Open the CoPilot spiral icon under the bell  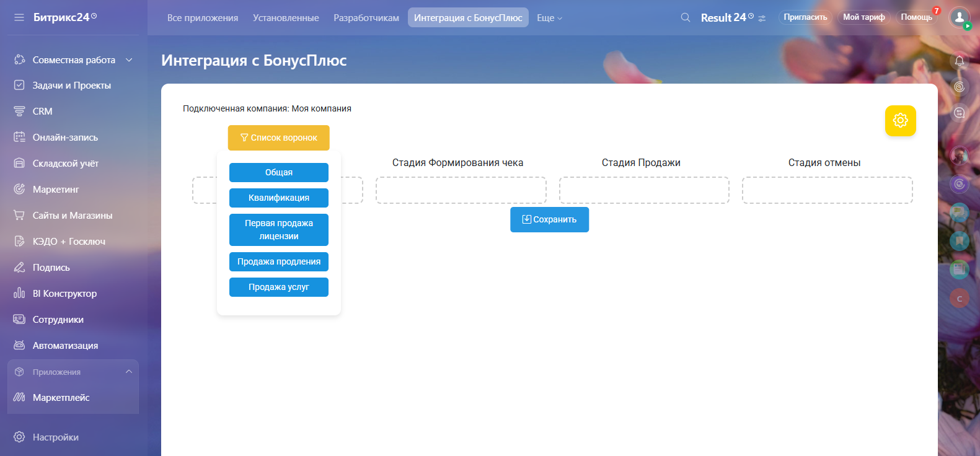coord(960,87)
